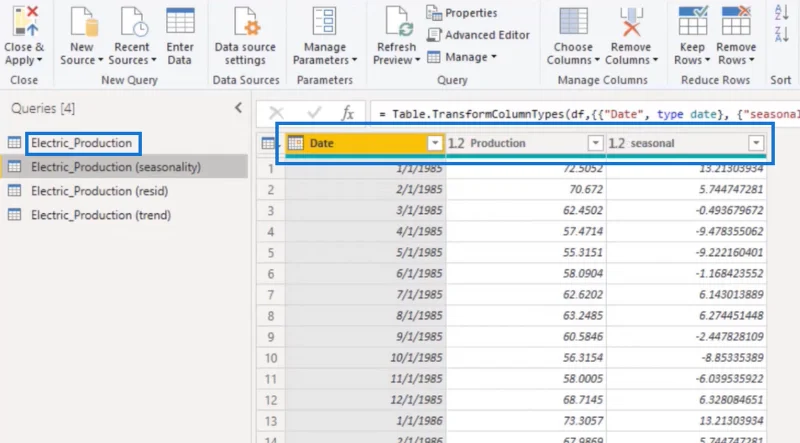The height and width of the screenshot is (443, 800).
Task: Click the Refresh Preview icon
Action: (399, 21)
